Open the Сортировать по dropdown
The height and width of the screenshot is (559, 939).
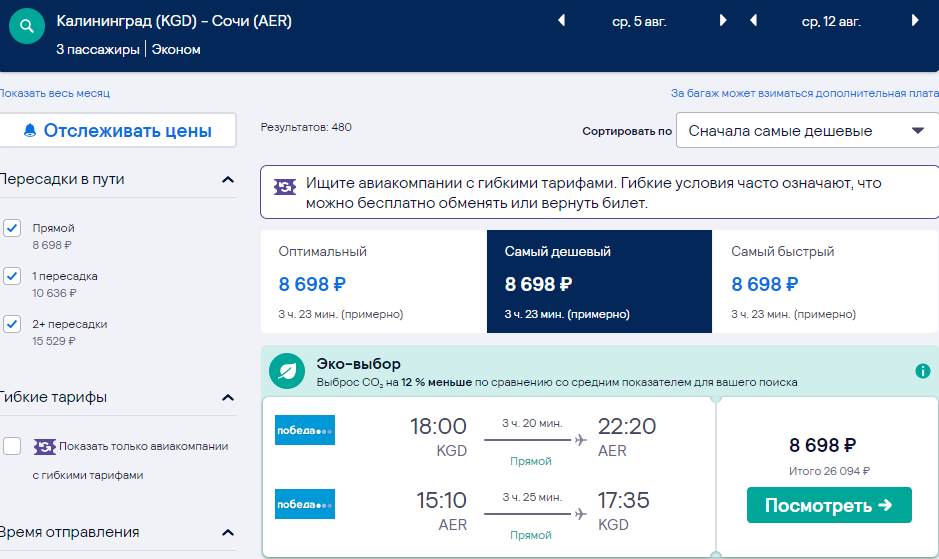807,131
